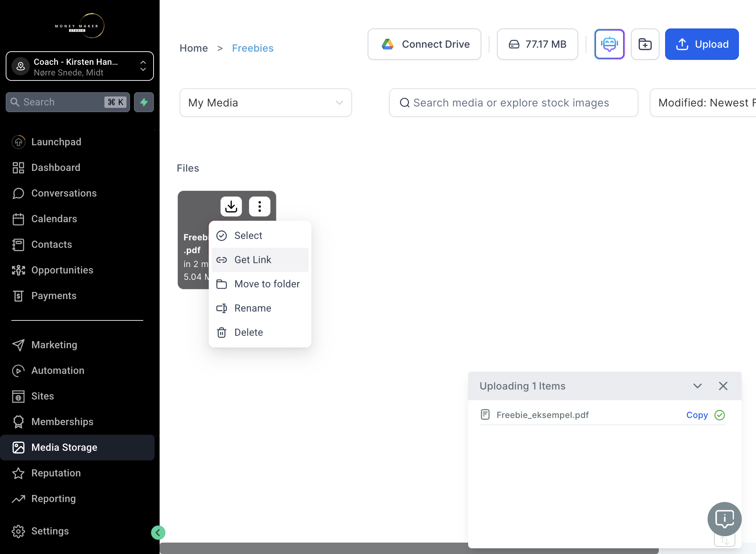Open Reporting in the sidebar
Screen dimensions: 756x554
77,498
